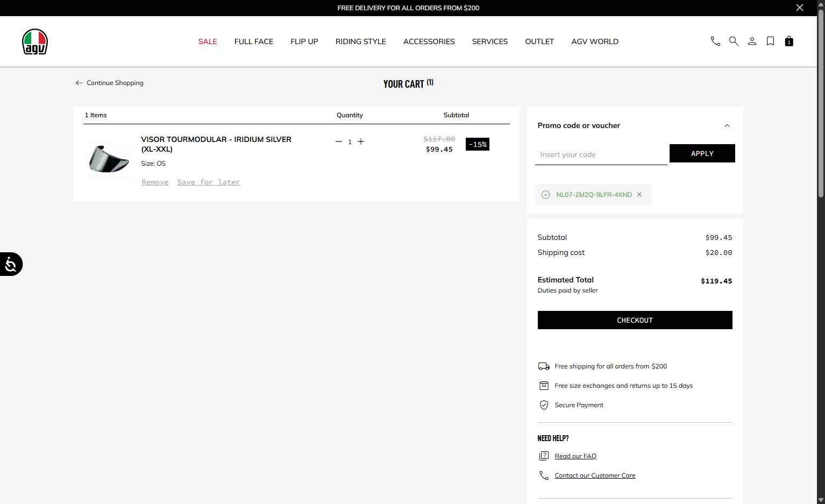Open the phone contact icon in header
Screen dimensions: 825x504
click(x=715, y=41)
